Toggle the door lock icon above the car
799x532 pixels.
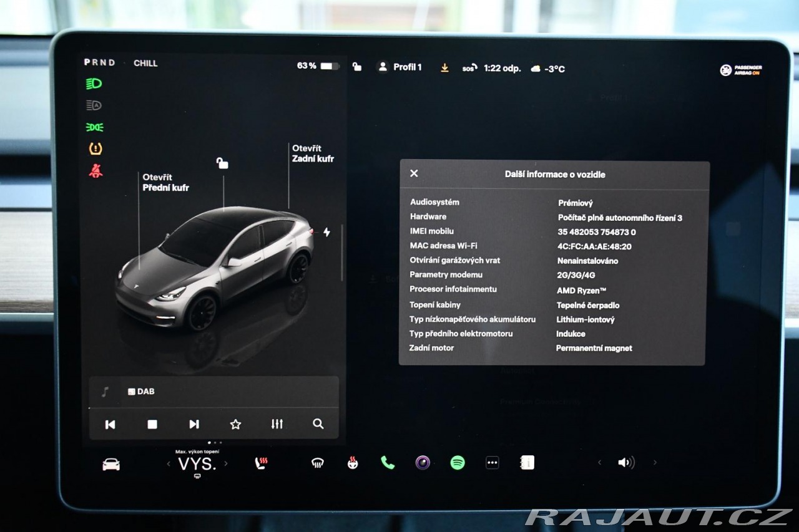[x=222, y=163]
